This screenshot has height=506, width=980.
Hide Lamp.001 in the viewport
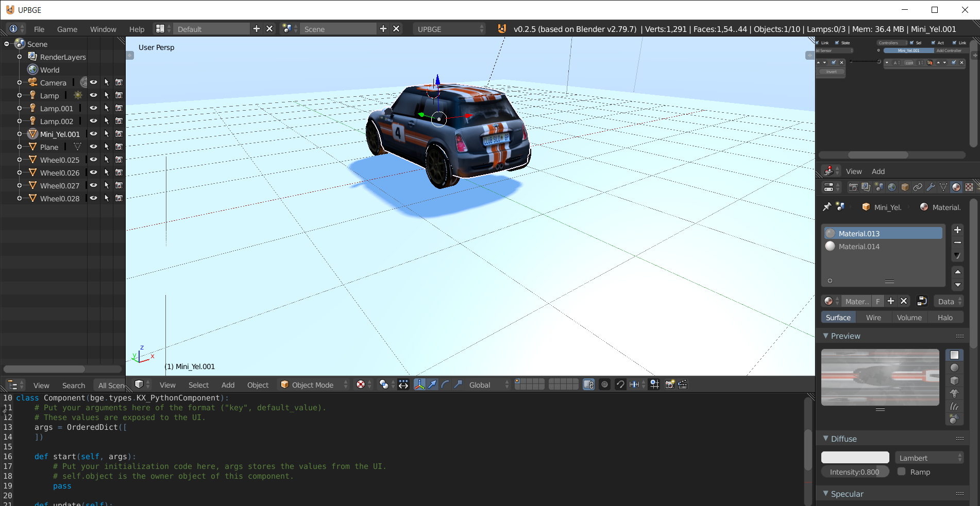click(x=93, y=108)
